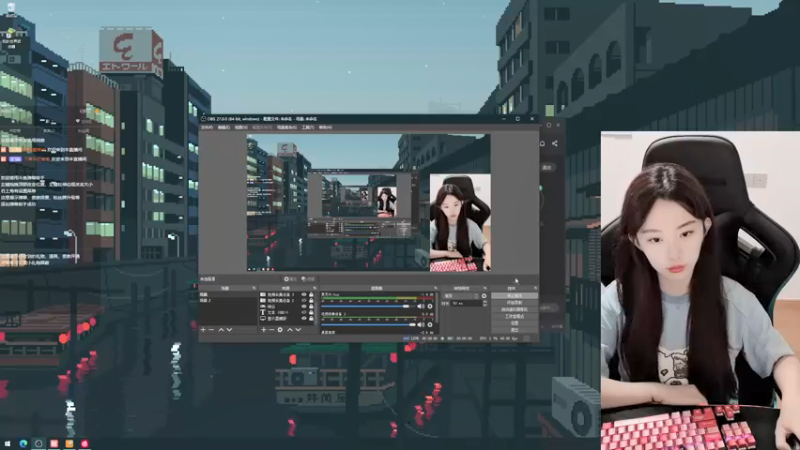Toggle visibility eye of the display capture source

(304, 318)
